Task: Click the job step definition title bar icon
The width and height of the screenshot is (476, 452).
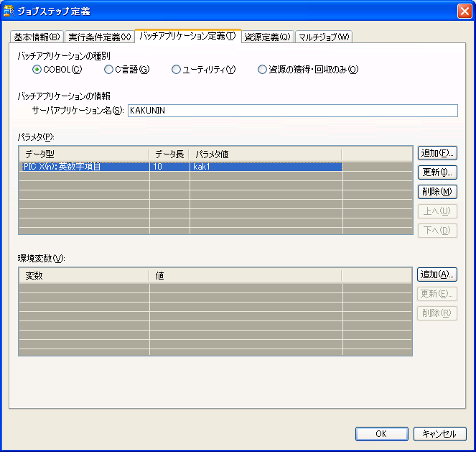Action: pyautogui.click(x=9, y=11)
